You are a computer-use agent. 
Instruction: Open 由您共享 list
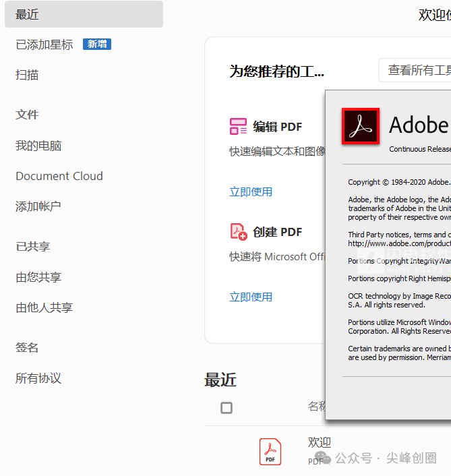(38, 277)
